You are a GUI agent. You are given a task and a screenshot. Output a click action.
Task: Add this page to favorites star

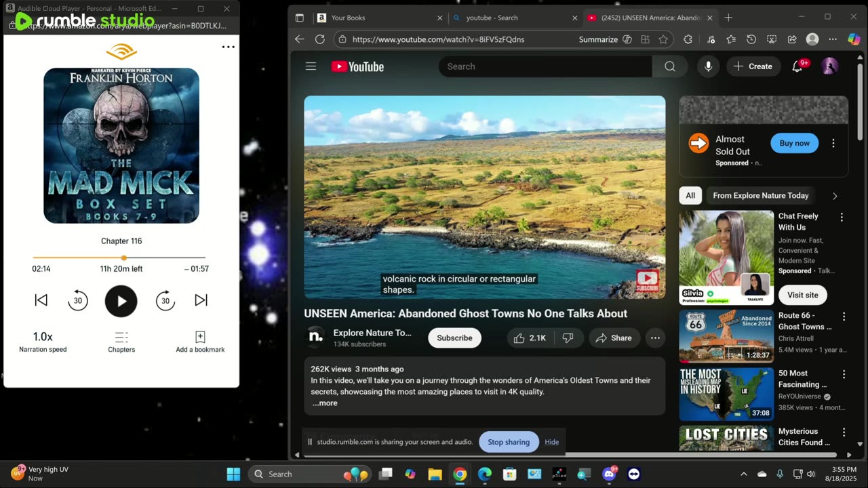click(x=663, y=39)
